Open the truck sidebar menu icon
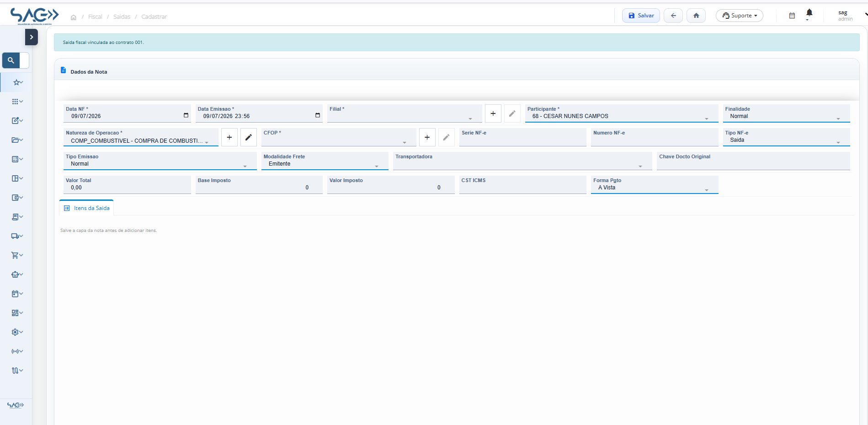The height and width of the screenshot is (425, 868). [x=17, y=236]
